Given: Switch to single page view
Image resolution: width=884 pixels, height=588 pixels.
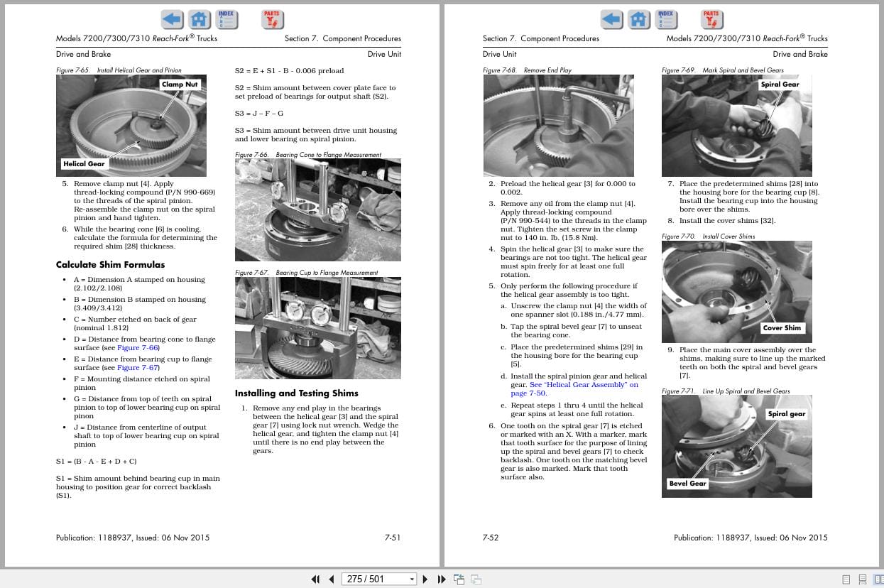Looking at the screenshot, I should click(x=846, y=579).
